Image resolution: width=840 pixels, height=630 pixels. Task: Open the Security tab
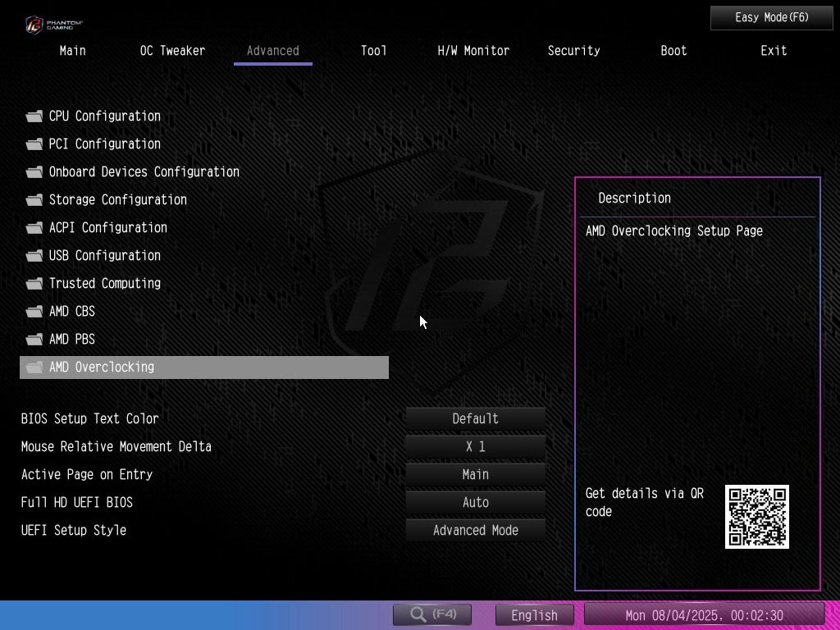coord(573,51)
